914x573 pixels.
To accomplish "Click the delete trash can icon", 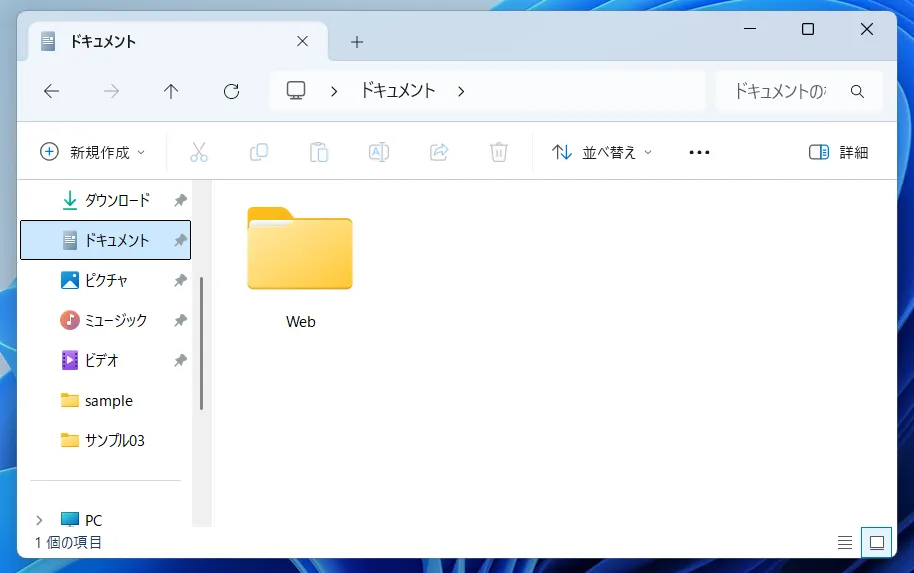I will pyautogui.click(x=499, y=152).
